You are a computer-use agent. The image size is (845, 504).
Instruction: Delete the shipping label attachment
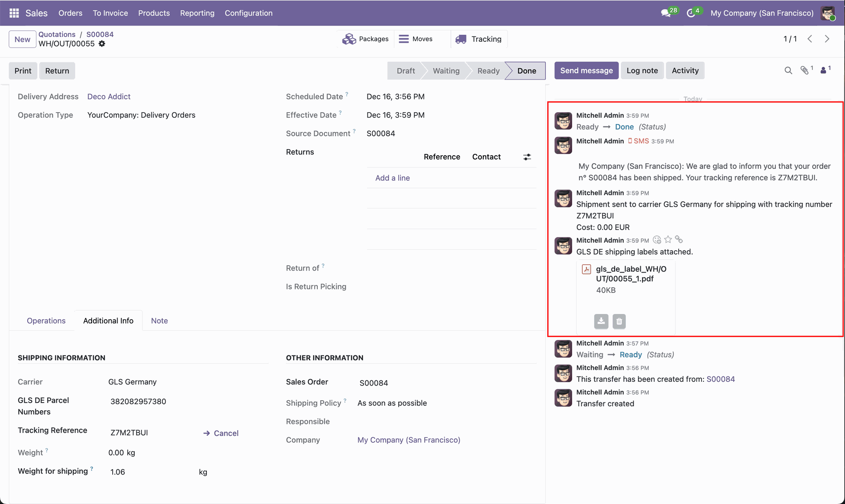coord(619,321)
